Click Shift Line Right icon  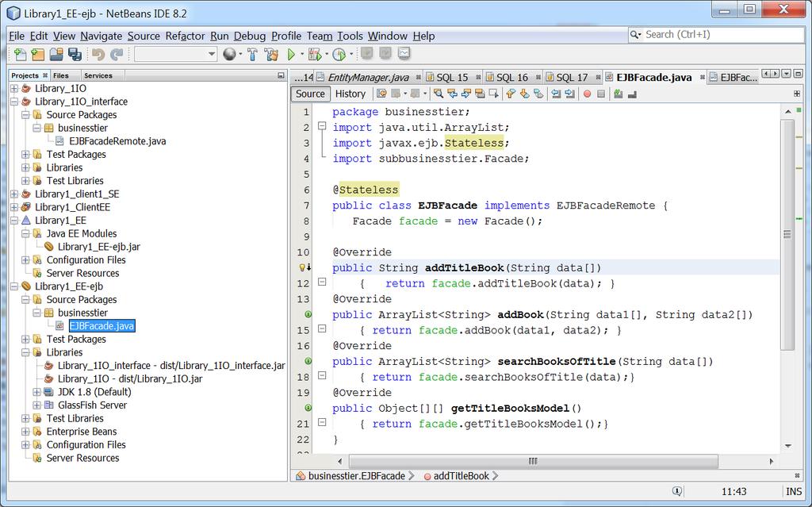coord(569,94)
